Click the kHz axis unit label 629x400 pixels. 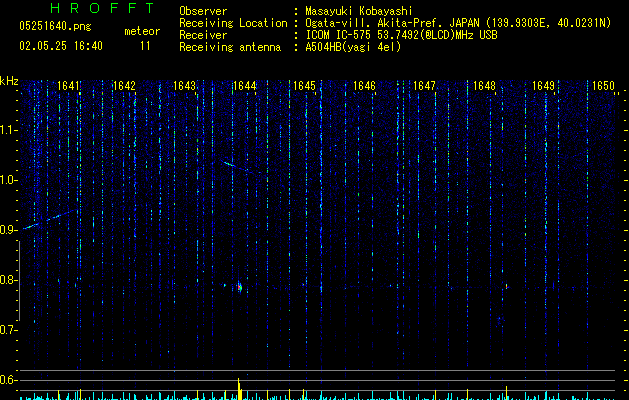pos(9,81)
